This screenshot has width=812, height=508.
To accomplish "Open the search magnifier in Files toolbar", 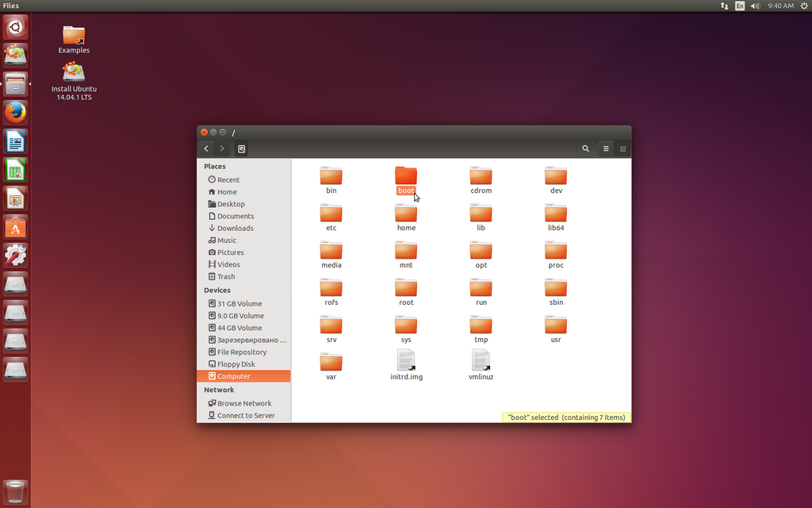I will pos(586,148).
